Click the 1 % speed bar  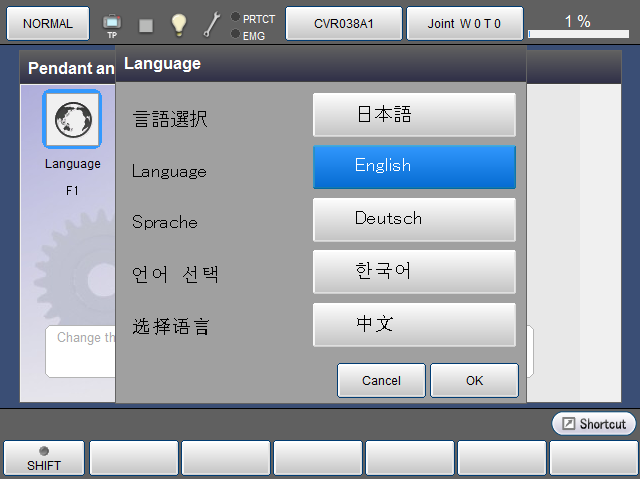(x=577, y=24)
